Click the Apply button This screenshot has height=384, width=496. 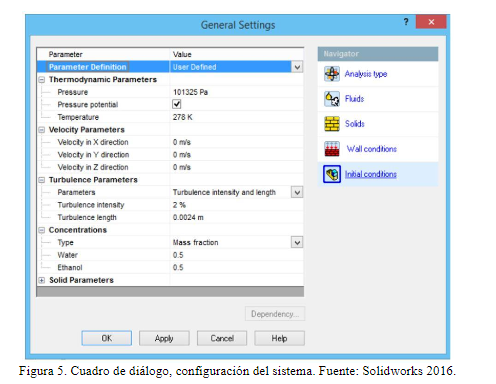click(164, 338)
